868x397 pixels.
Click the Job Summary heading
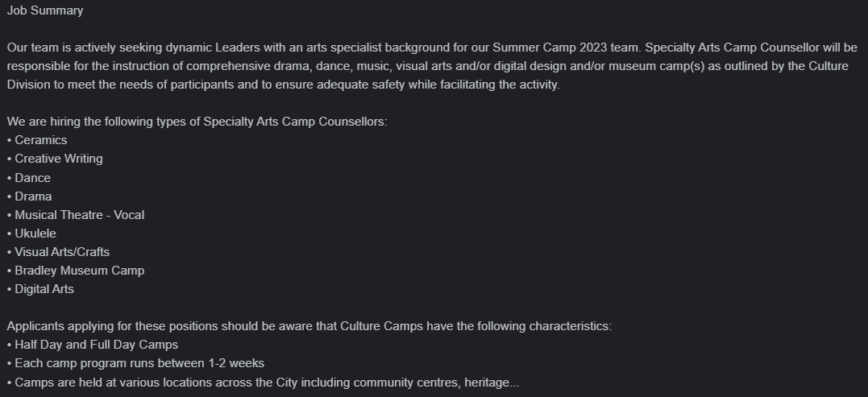tap(45, 10)
